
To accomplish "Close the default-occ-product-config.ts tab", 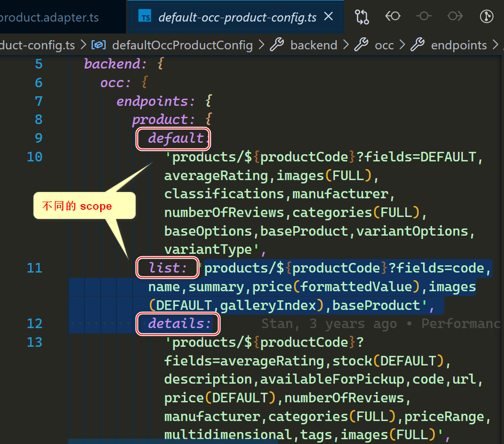I will pyautogui.click(x=329, y=16).
